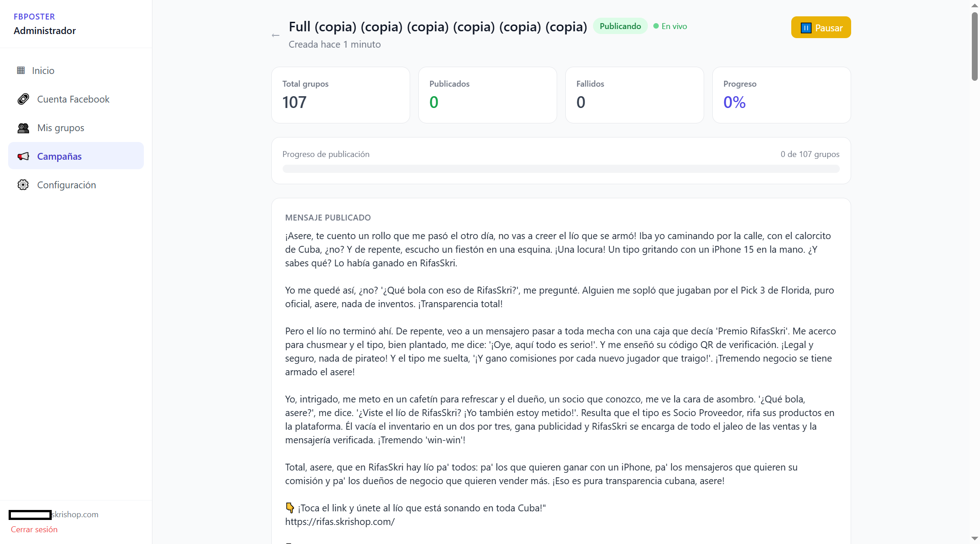Go to Mis grupos section

point(76,128)
